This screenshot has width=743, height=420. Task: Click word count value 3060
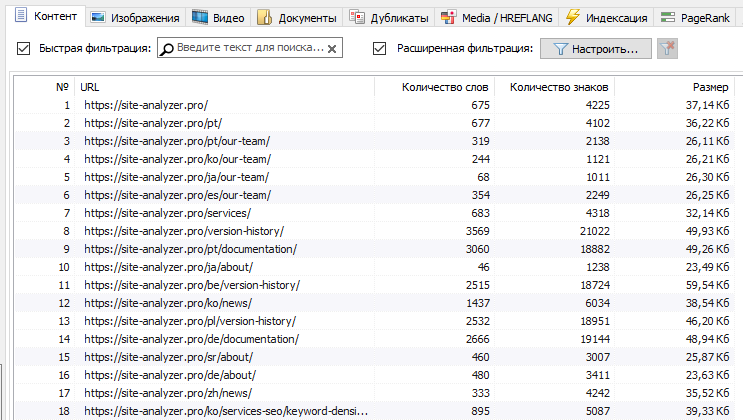point(477,249)
